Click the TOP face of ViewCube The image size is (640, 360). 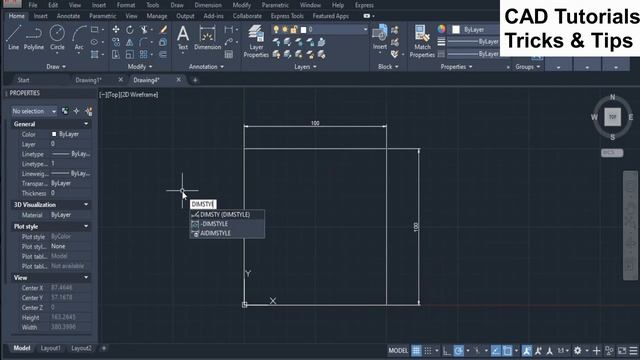612,117
